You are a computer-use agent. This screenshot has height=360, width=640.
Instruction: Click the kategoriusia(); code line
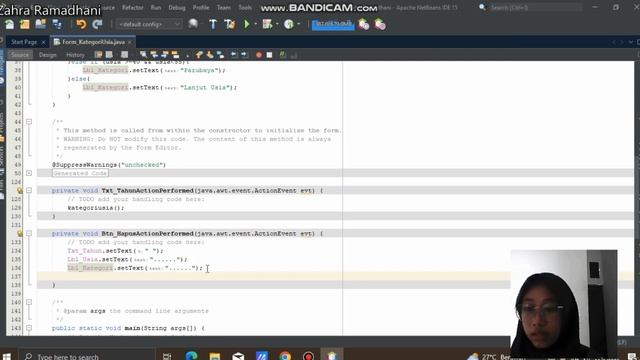click(96, 208)
